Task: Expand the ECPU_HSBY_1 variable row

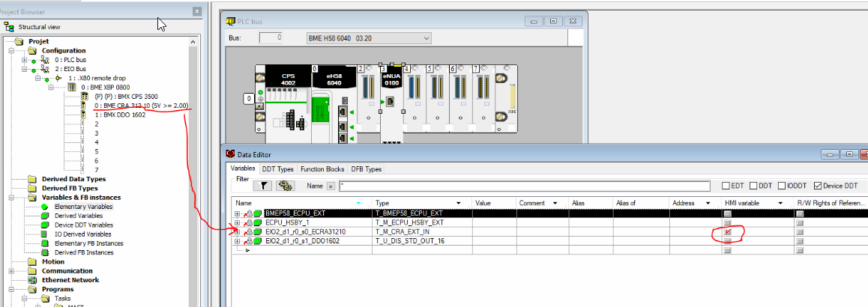Action: 237,222
